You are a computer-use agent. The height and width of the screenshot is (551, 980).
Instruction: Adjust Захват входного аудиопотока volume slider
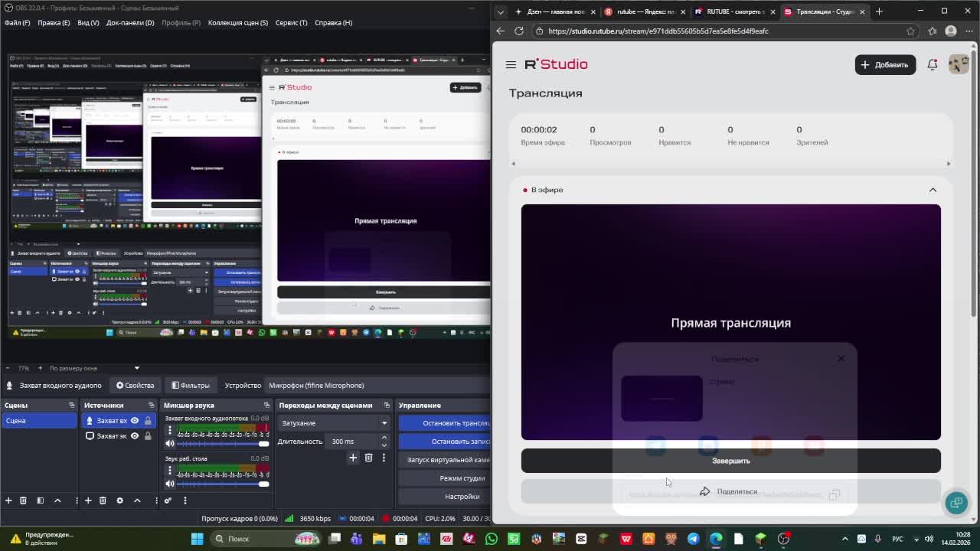coord(224,444)
